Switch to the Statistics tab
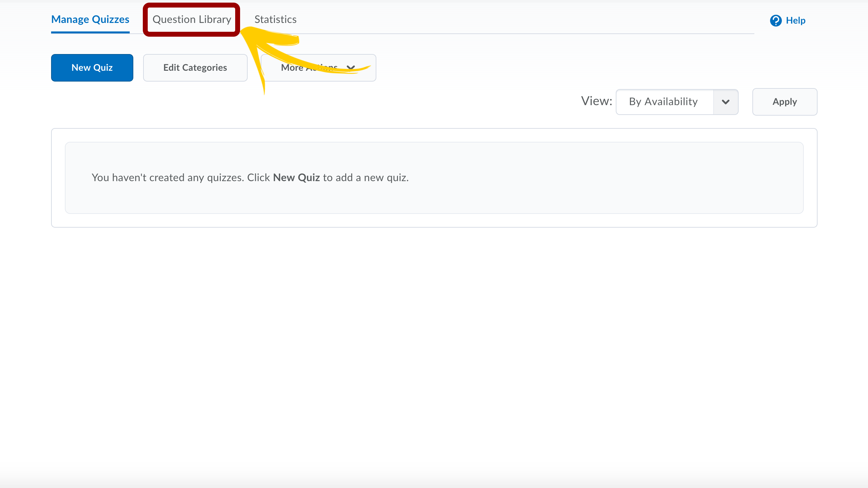 pyautogui.click(x=275, y=20)
